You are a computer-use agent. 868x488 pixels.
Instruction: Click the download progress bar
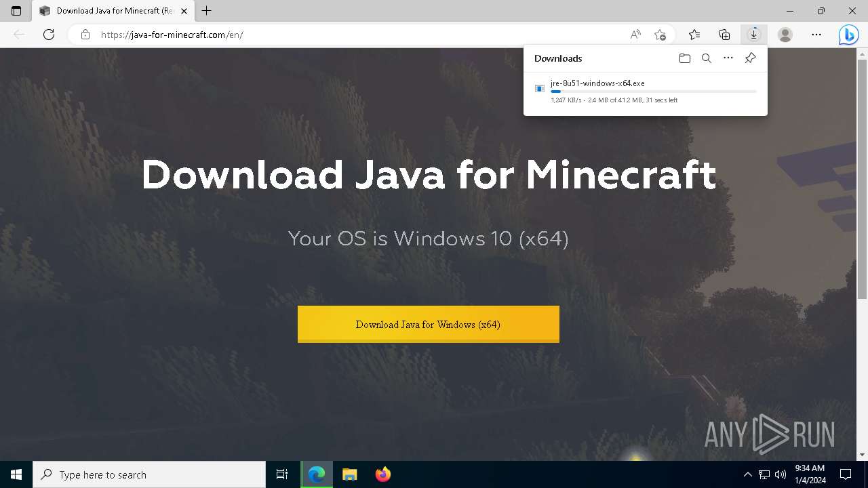[x=654, y=91]
